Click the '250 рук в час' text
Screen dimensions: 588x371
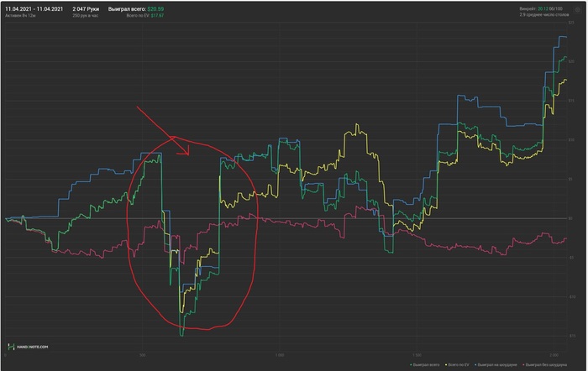[x=86, y=16]
